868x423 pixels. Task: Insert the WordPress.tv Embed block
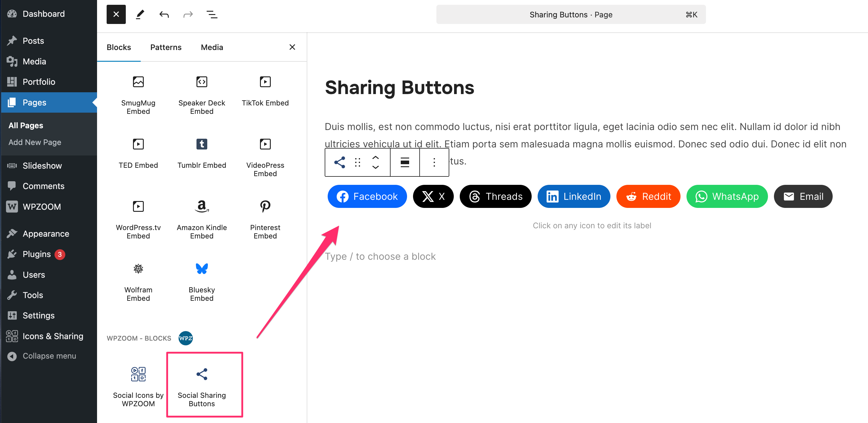(x=138, y=220)
